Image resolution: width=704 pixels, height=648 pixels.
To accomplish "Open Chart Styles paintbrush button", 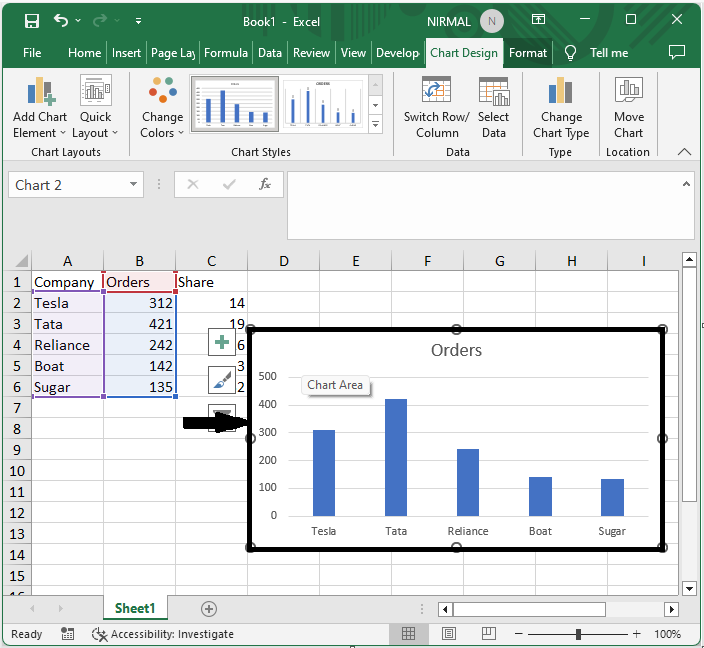I will click(222, 379).
